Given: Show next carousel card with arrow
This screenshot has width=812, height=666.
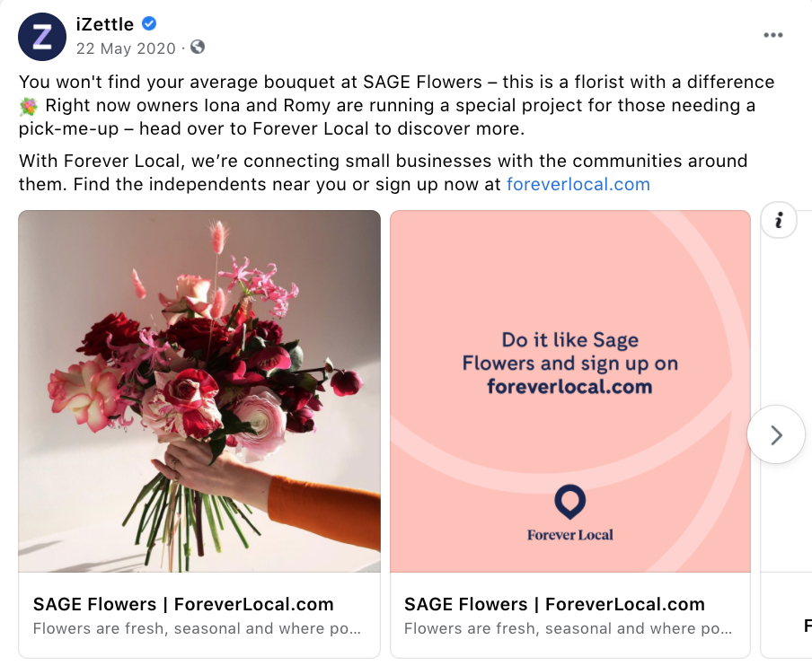Looking at the screenshot, I should [776, 434].
